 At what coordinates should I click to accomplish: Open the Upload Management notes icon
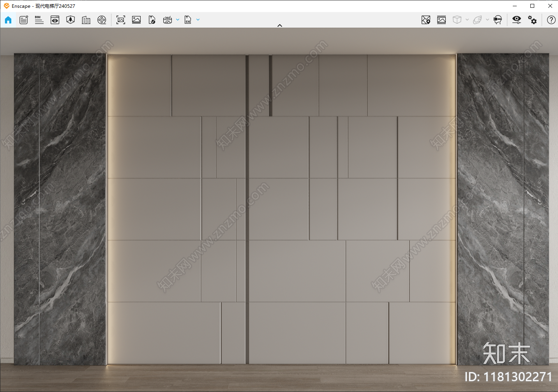24,20
